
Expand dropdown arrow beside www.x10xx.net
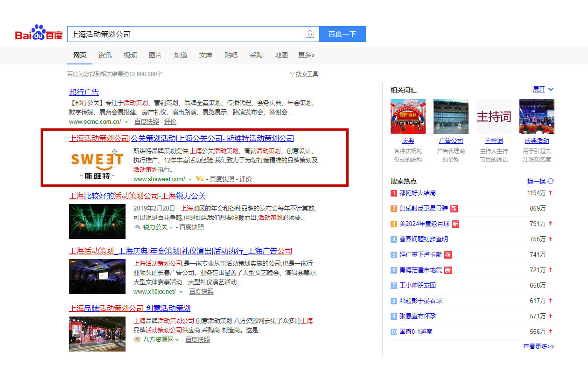(x=181, y=292)
